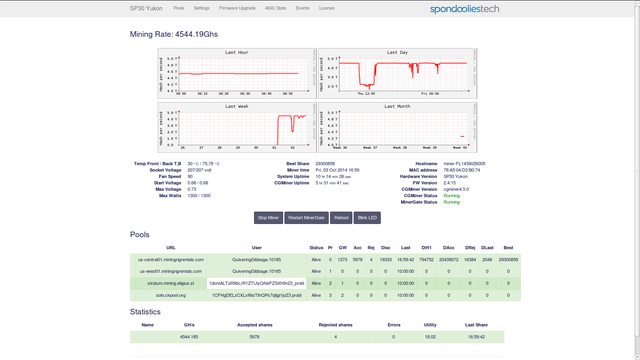Image resolution: width=640 pixels, height=360 pixels.
Task: Open the Last Hour hashrate graph
Action: tap(237, 73)
